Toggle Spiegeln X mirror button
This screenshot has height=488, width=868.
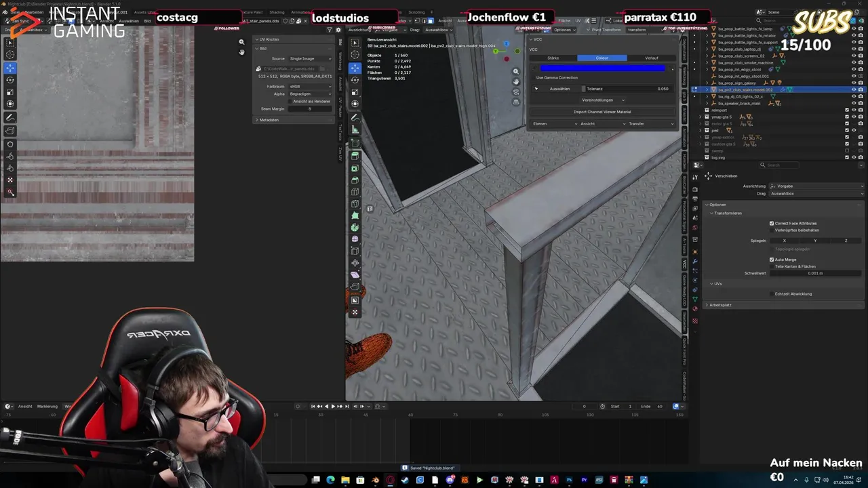(x=785, y=241)
